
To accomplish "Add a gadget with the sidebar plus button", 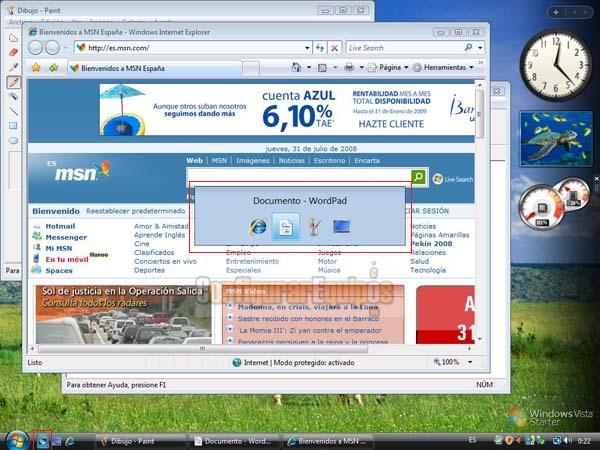I will [556, 13].
